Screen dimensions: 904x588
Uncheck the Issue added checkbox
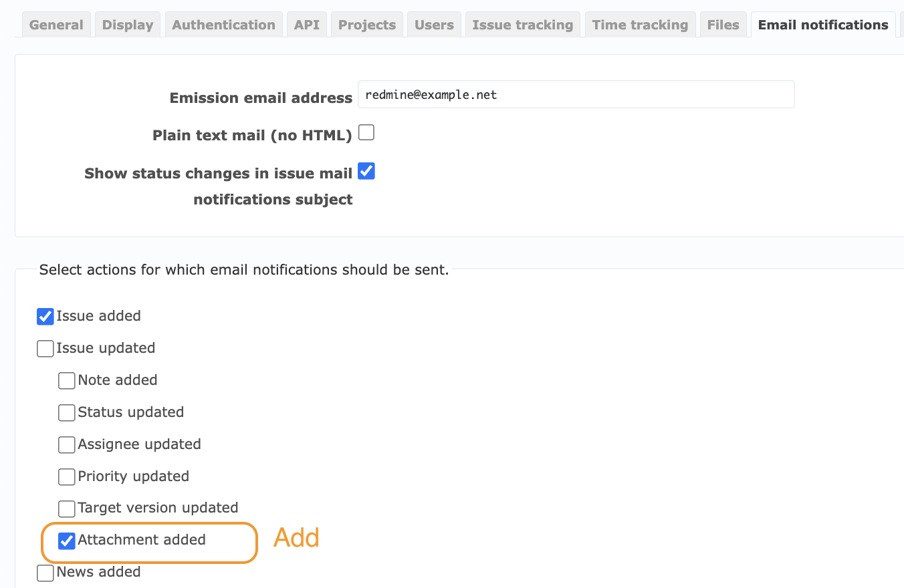(45, 316)
